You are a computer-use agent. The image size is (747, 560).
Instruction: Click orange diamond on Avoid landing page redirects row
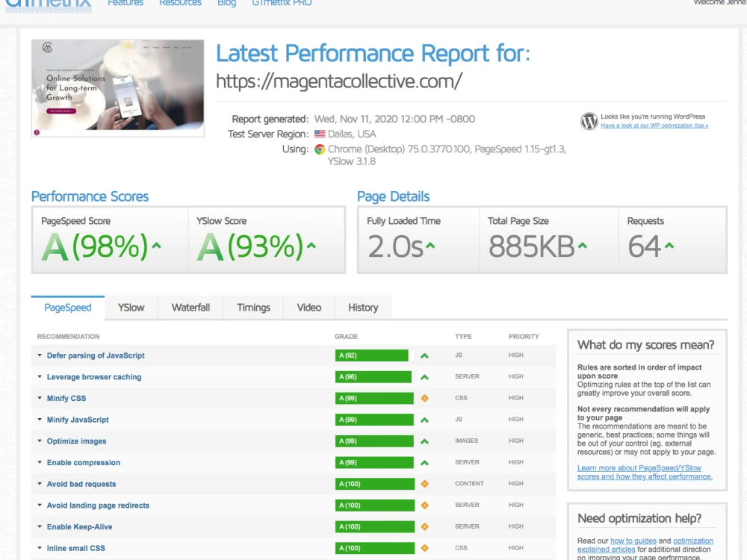[424, 505]
